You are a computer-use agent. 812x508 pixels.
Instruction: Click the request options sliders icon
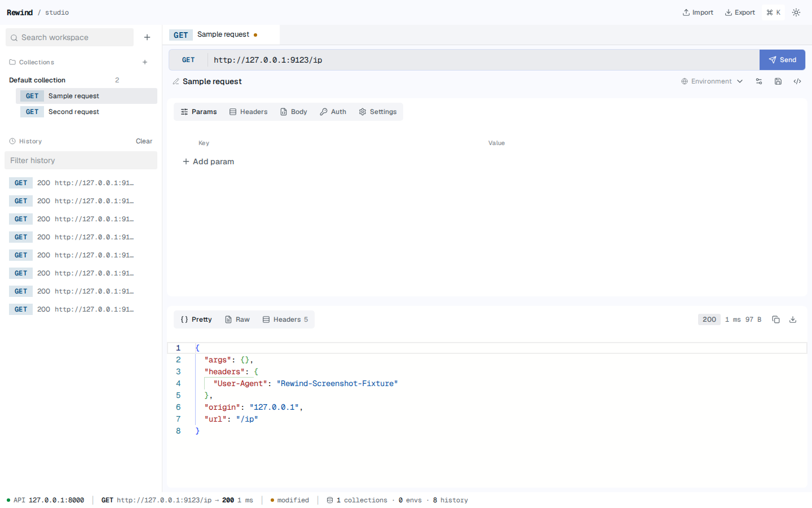point(759,81)
